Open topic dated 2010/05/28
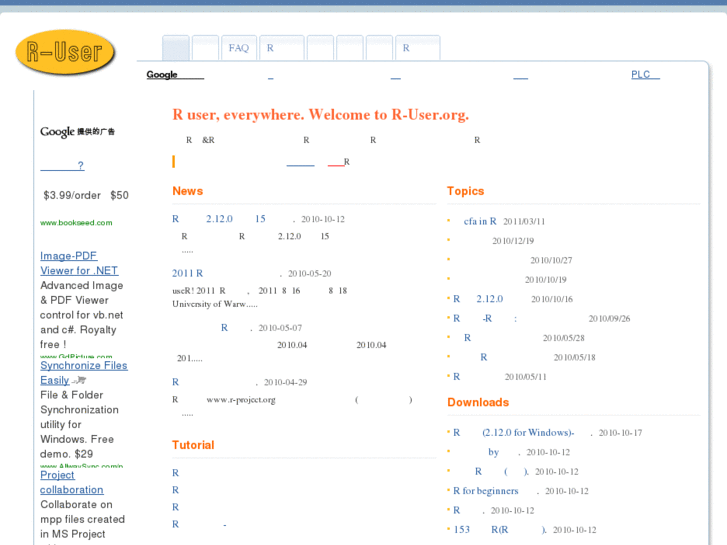Image resolution: width=727 pixels, height=545 pixels. point(467,338)
